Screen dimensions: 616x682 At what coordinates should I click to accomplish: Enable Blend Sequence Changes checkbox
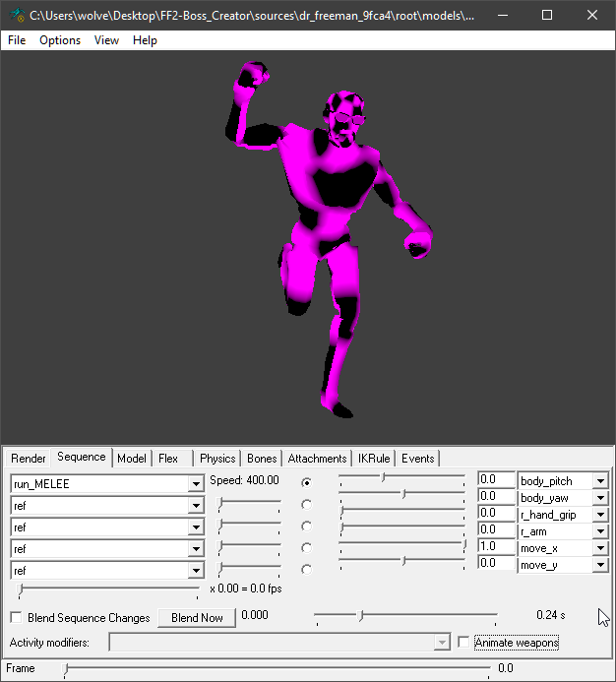click(16, 617)
